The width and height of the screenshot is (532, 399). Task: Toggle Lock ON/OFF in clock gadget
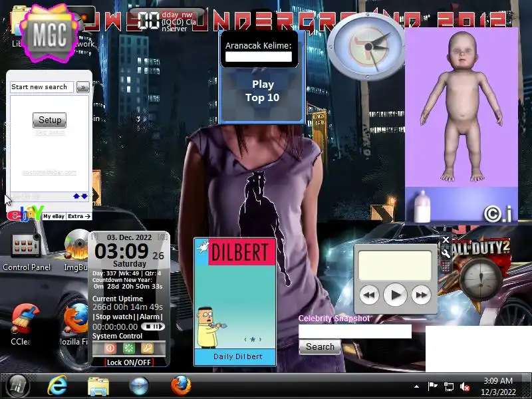point(128,362)
